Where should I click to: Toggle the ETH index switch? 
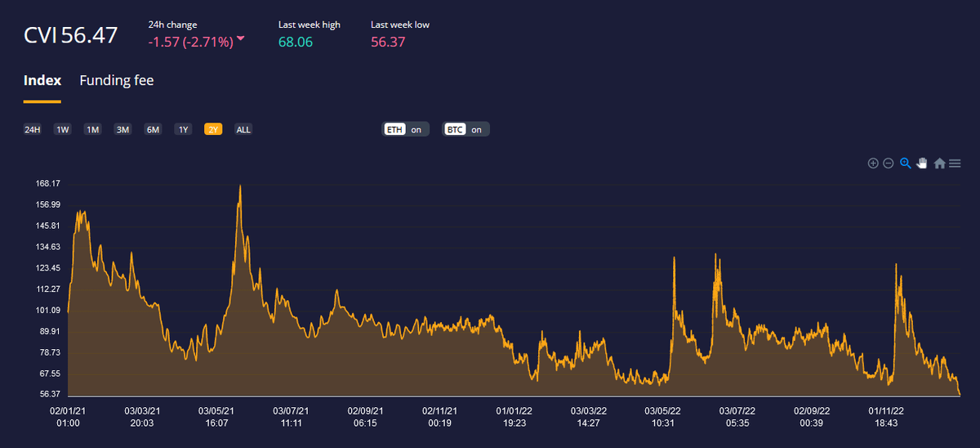[x=406, y=129]
